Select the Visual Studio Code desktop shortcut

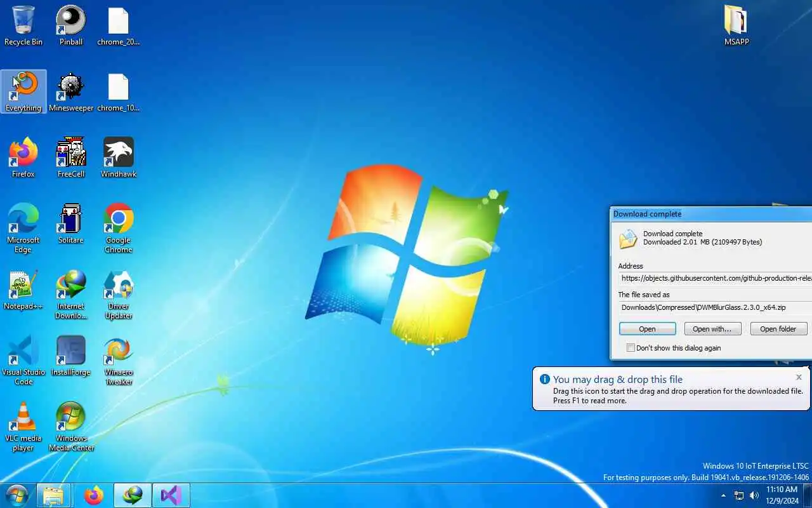tap(23, 361)
